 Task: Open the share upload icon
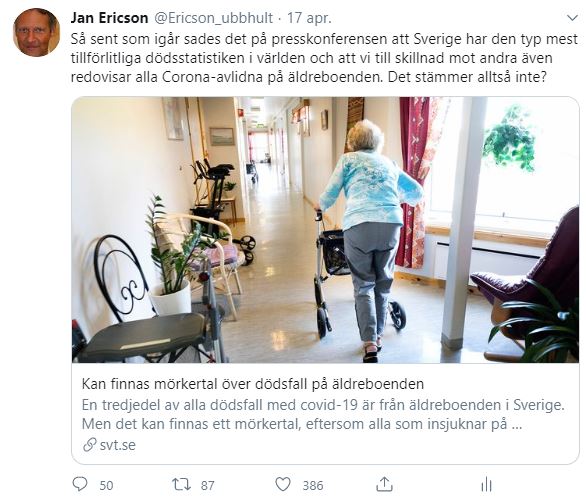pos(384,484)
